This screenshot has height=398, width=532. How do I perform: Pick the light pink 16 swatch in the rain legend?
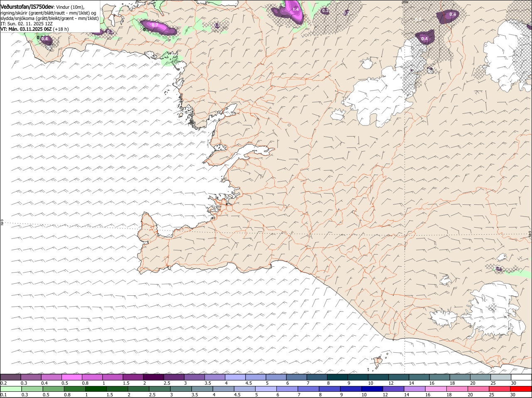[436, 389]
